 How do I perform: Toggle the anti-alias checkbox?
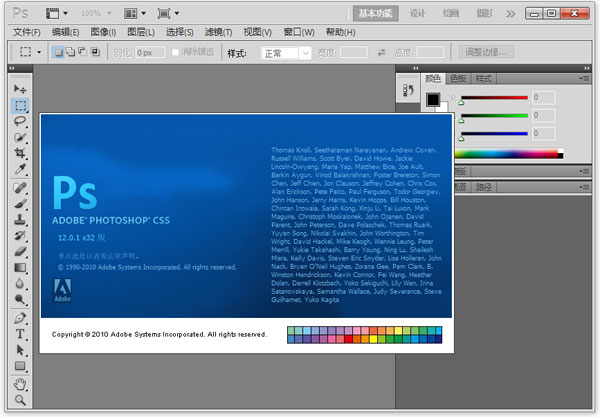click(x=175, y=52)
